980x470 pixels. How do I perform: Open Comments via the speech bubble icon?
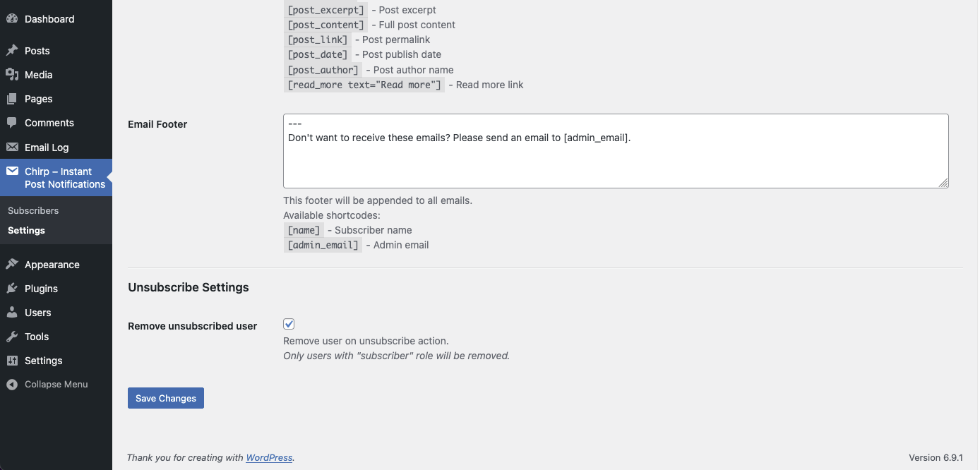point(12,122)
